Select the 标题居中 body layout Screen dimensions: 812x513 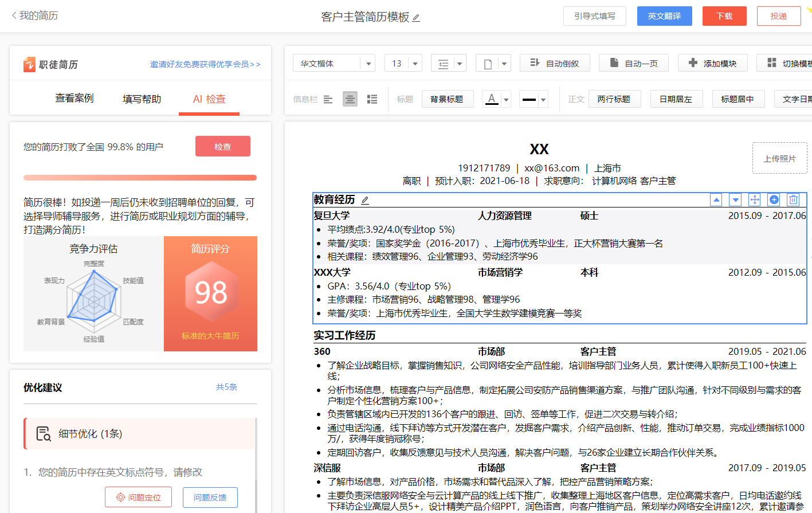point(738,99)
